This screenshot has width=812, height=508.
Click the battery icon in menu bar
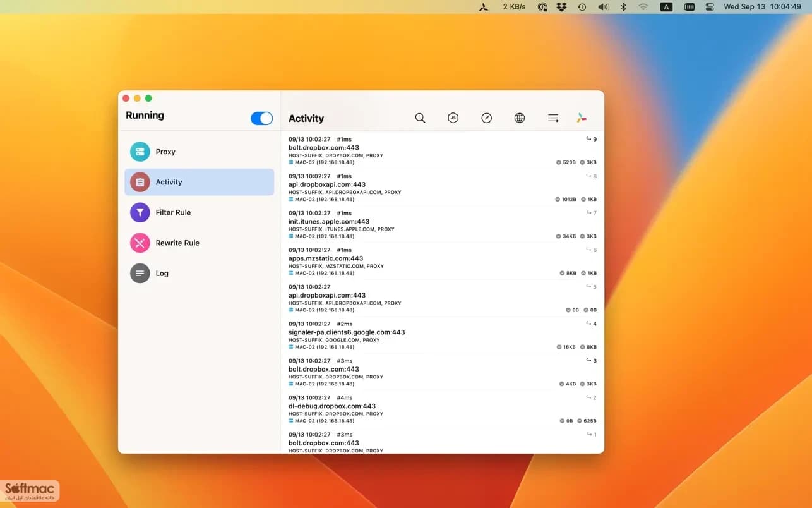point(690,7)
